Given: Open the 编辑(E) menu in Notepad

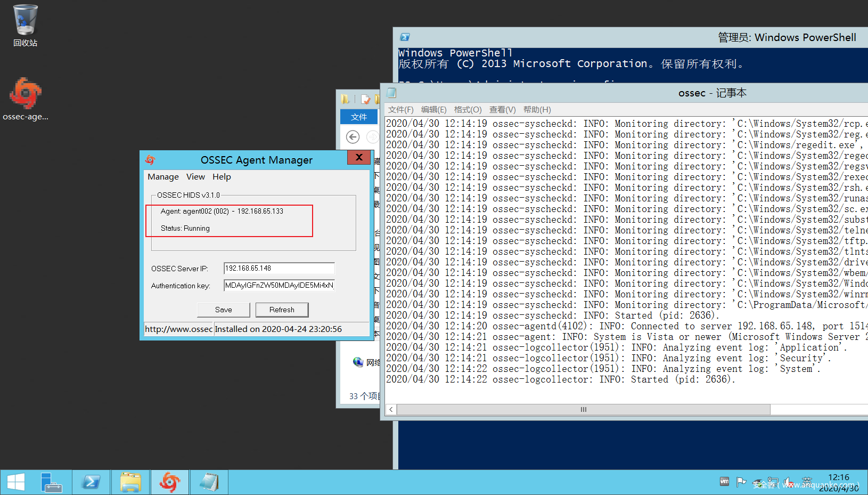Looking at the screenshot, I should [x=433, y=110].
